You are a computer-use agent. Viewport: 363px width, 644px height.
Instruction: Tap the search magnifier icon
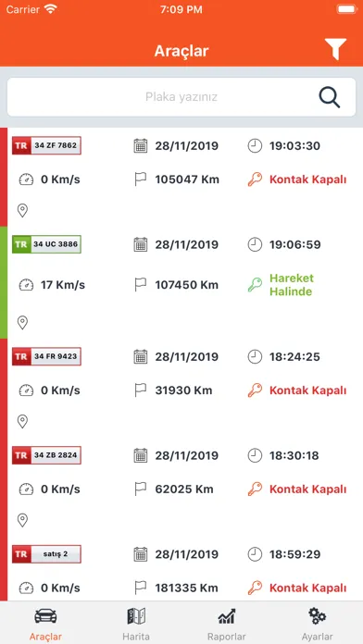330,98
